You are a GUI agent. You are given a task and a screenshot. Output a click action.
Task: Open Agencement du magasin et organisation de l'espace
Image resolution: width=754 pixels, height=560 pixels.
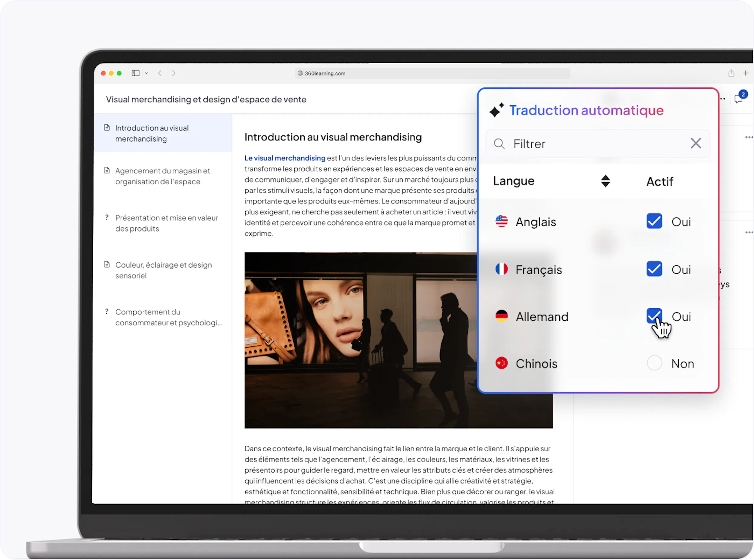coord(163,176)
